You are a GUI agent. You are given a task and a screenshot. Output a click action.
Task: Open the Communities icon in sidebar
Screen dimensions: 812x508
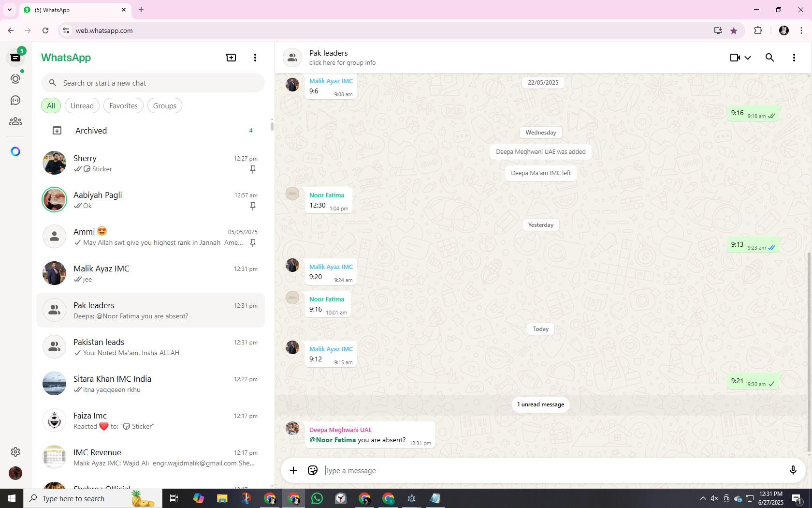(x=15, y=121)
